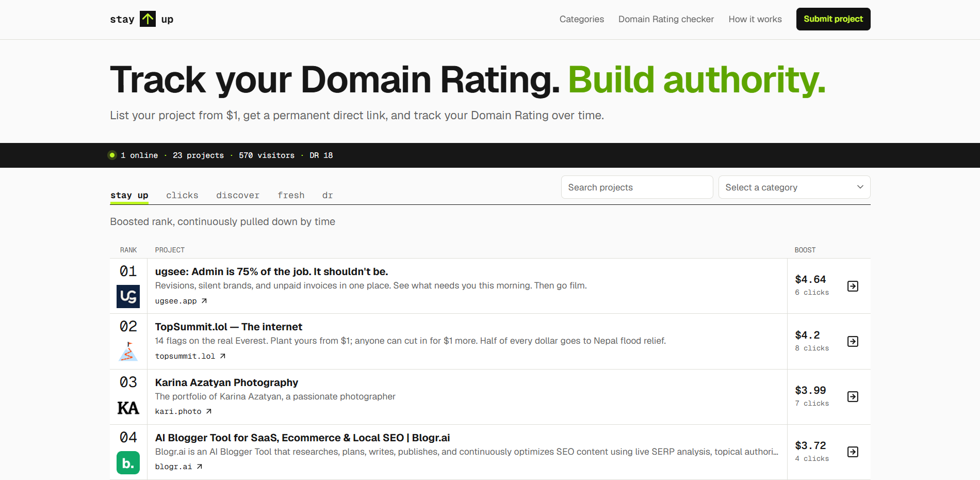Switch to the stay up tab
Viewport: 980px width, 480px height.
129,195
